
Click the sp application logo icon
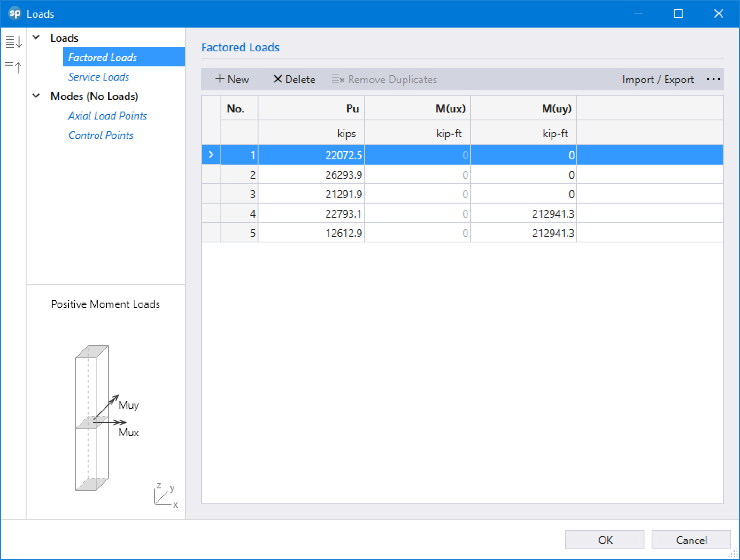coord(15,13)
